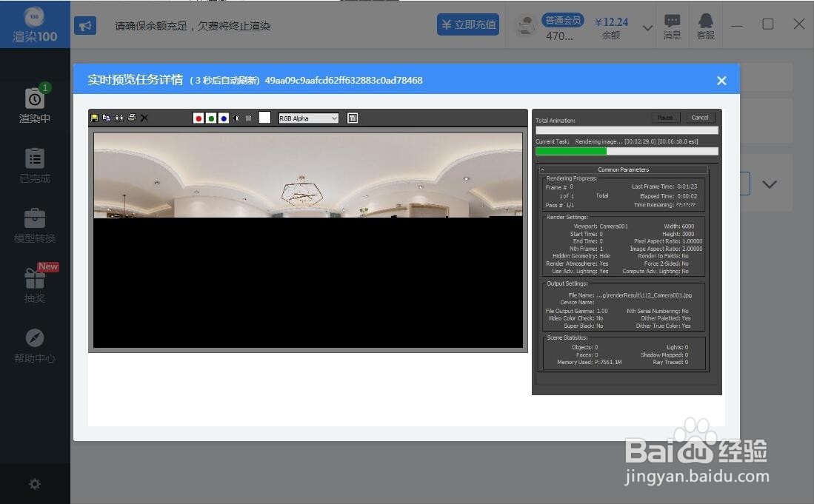The image size is (814, 504).
Task: Toggle the monochrome icon
Action: 249,118
